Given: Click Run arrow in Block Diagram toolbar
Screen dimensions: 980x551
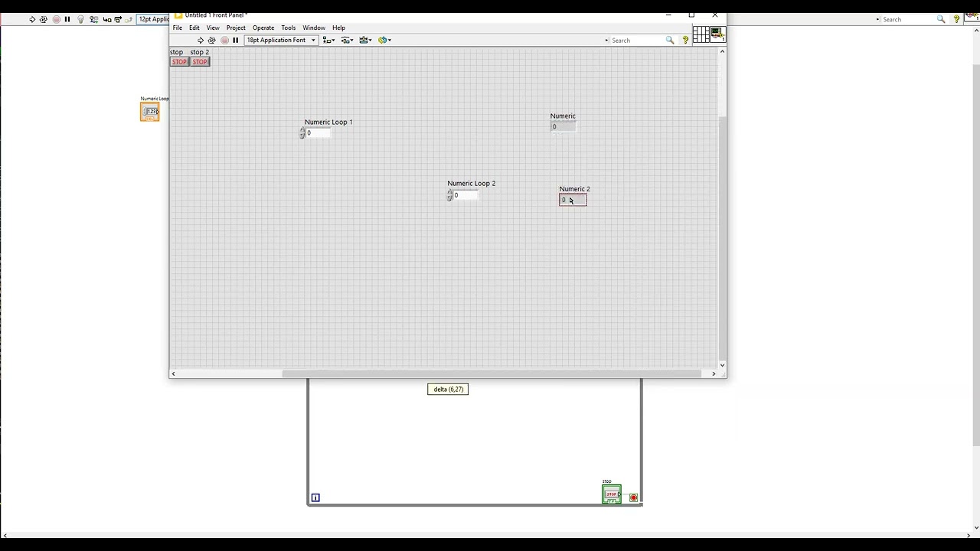Looking at the screenshot, I should [x=32, y=19].
